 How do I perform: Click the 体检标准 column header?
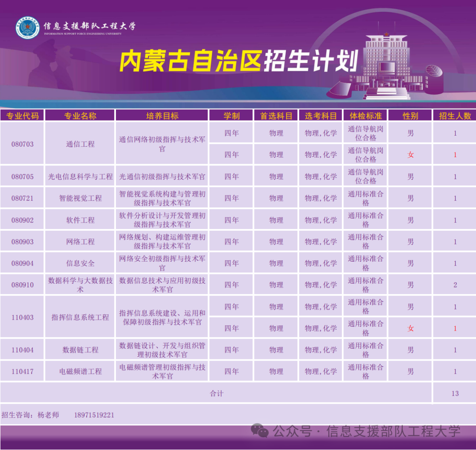[x=365, y=116]
